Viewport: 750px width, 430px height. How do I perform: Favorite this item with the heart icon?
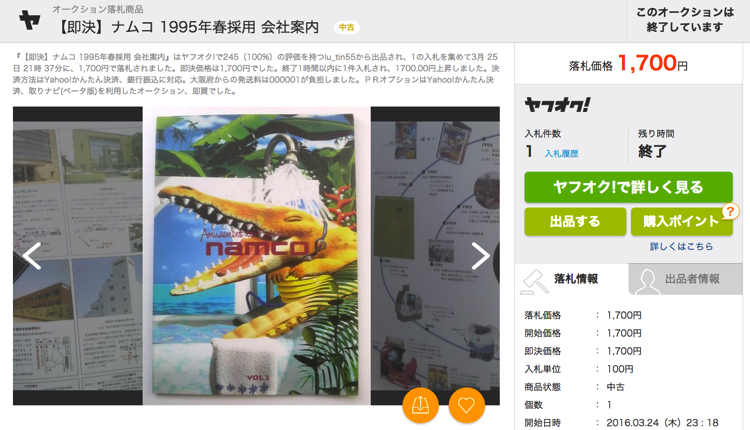(466, 406)
